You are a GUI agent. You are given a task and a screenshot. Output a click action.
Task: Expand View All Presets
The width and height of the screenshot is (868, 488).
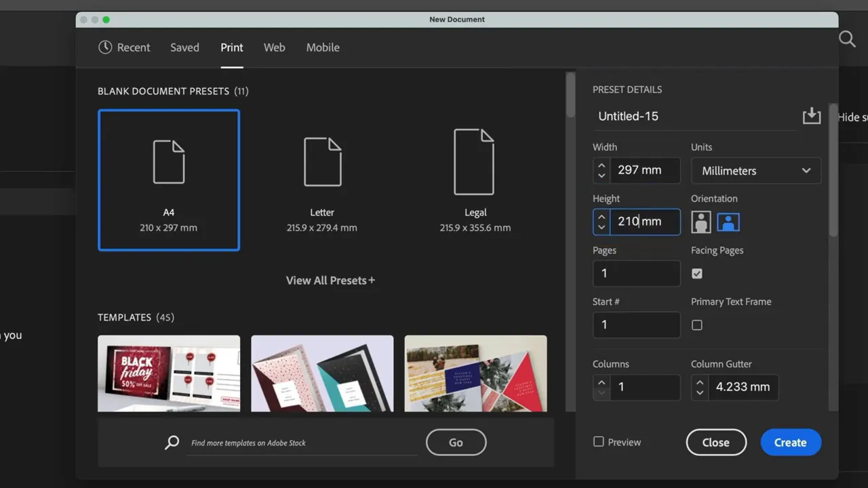(330, 280)
